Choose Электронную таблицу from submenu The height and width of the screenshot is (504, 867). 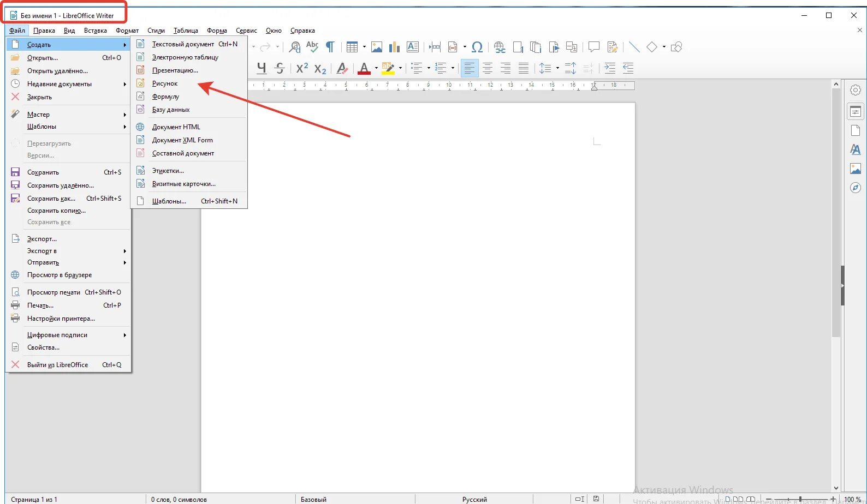189,57
